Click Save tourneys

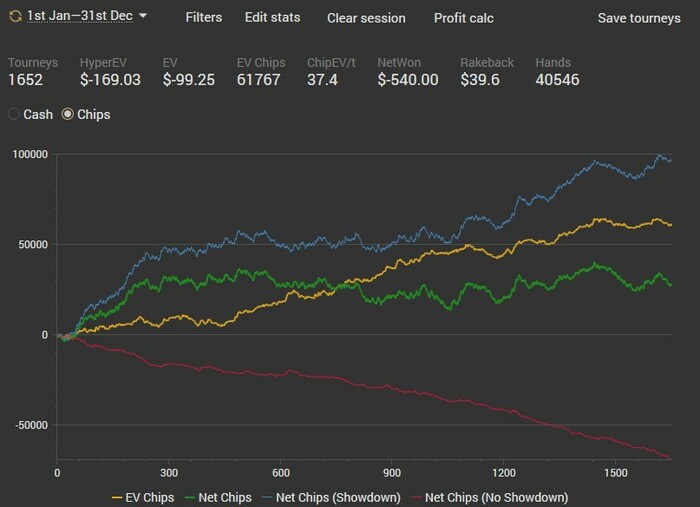[639, 18]
